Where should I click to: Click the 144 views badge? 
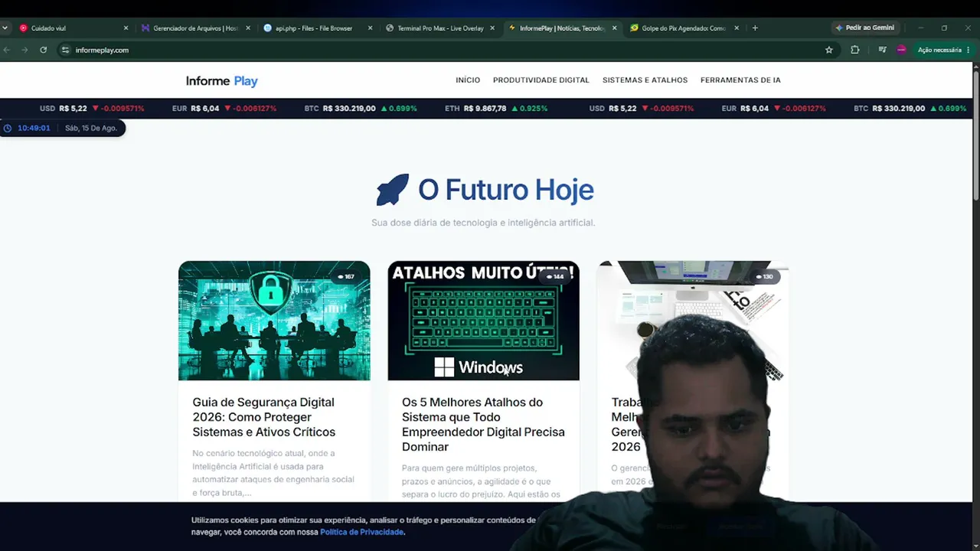(x=554, y=276)
